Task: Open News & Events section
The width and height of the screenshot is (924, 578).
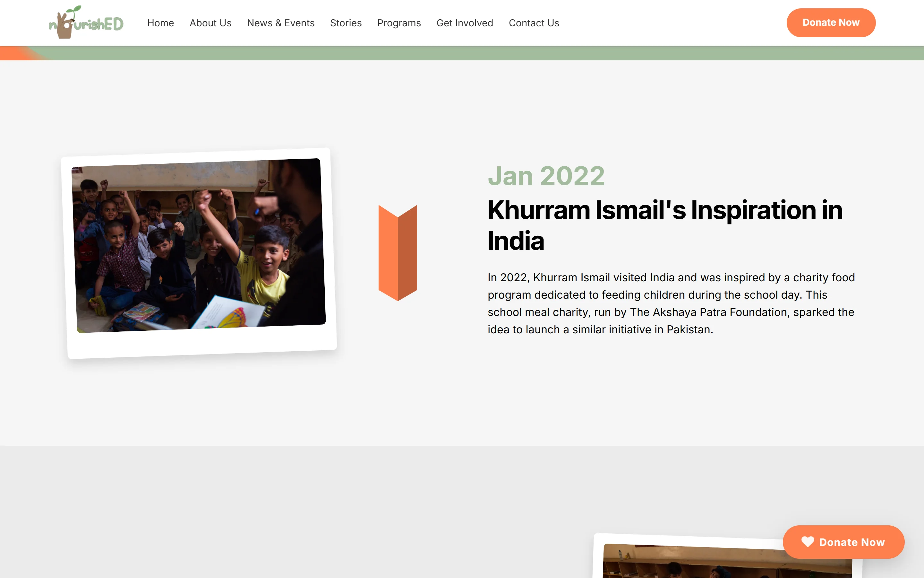Action: click(x=281, y=23)
